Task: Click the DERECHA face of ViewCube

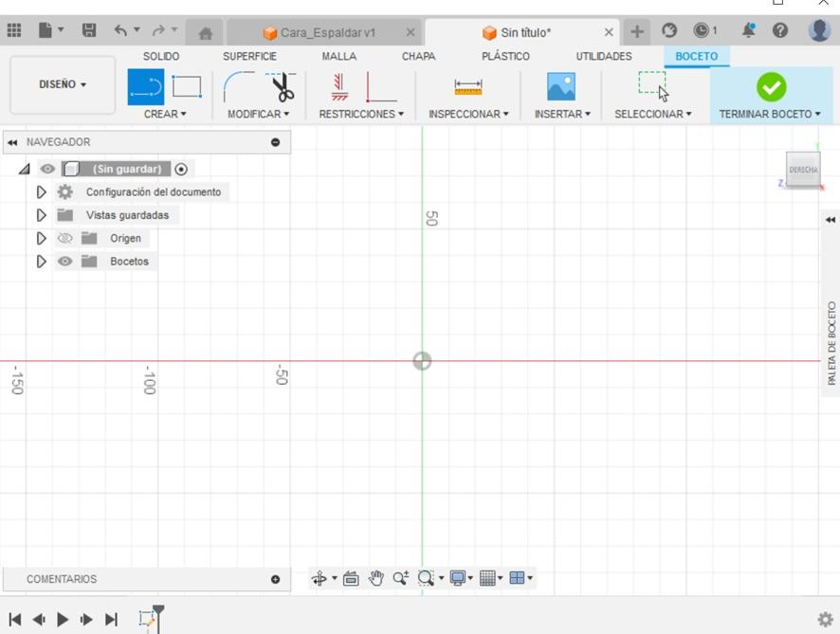Action: [803, 170]
